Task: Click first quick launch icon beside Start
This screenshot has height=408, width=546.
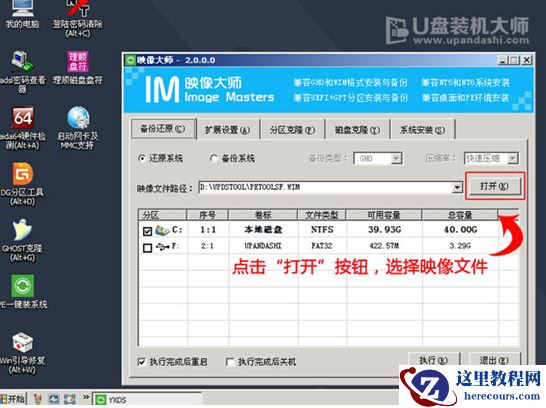Action: click(37, 399)
